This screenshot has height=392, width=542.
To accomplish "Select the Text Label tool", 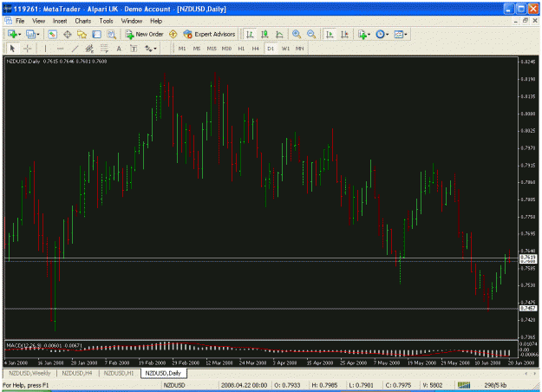I will [x=134, y=49].
